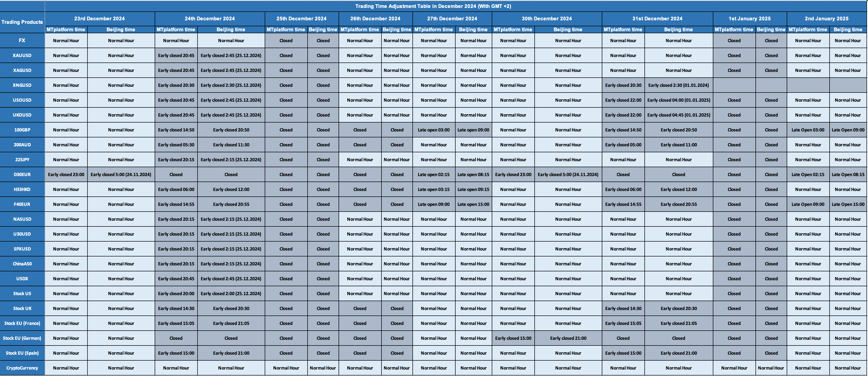Click the 'U30USD' product row label
Image resolution: width=868 pixels, height=376 pixels.
(x=22, y=234)
